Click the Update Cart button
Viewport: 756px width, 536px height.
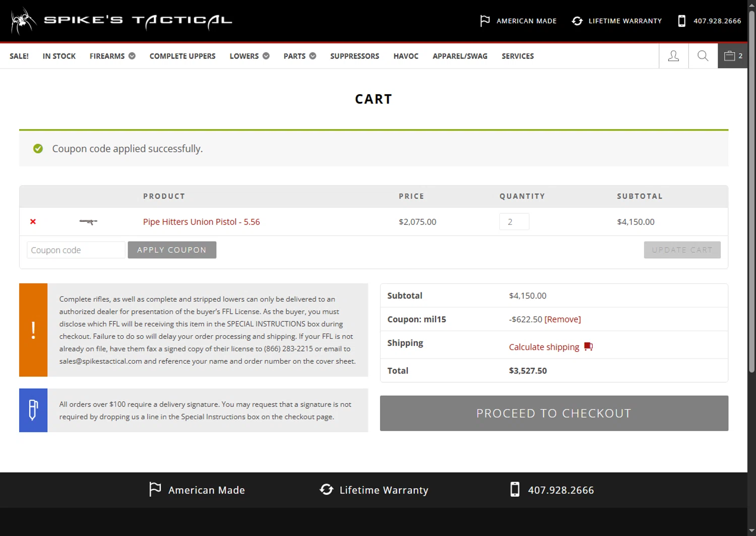tap(682, 250)
